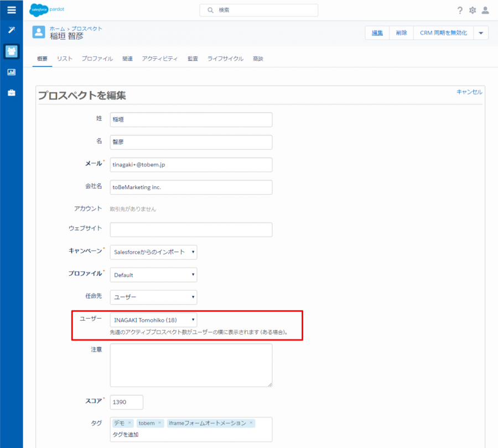Expand the キャンペーン dropdown

click(x=153, y=252)
